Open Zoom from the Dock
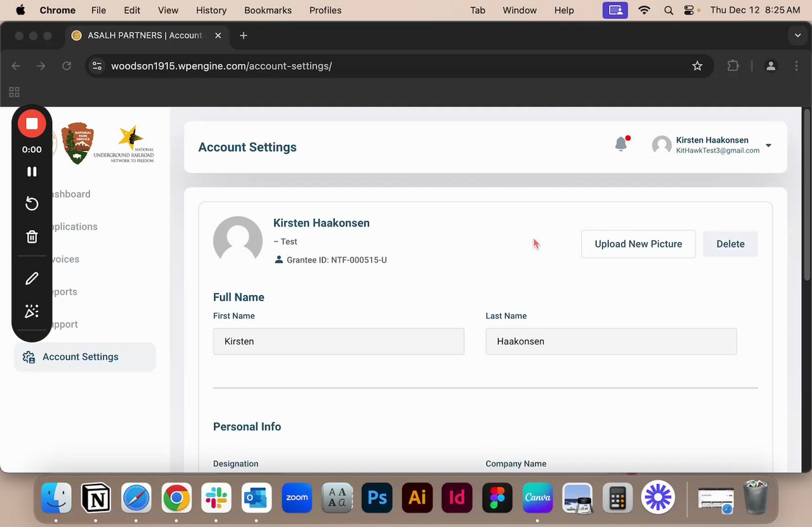812x527 pixels. [x=297, y=498]
